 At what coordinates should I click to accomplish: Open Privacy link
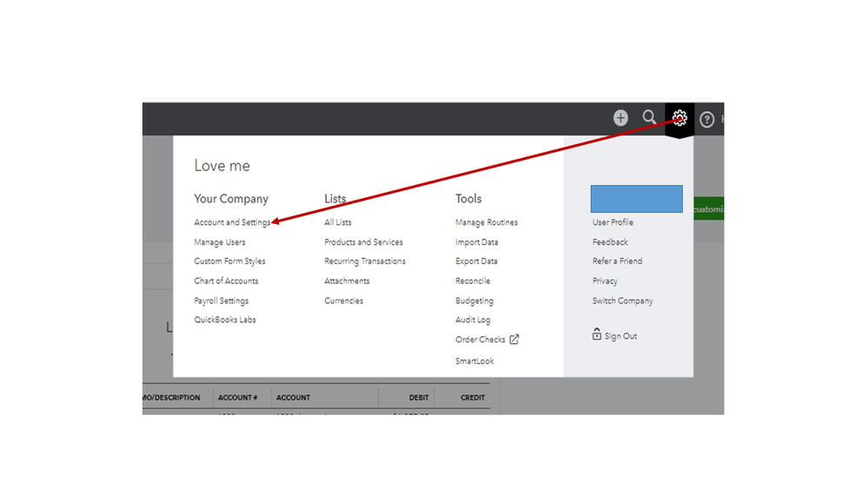click(x=605, y=281)
